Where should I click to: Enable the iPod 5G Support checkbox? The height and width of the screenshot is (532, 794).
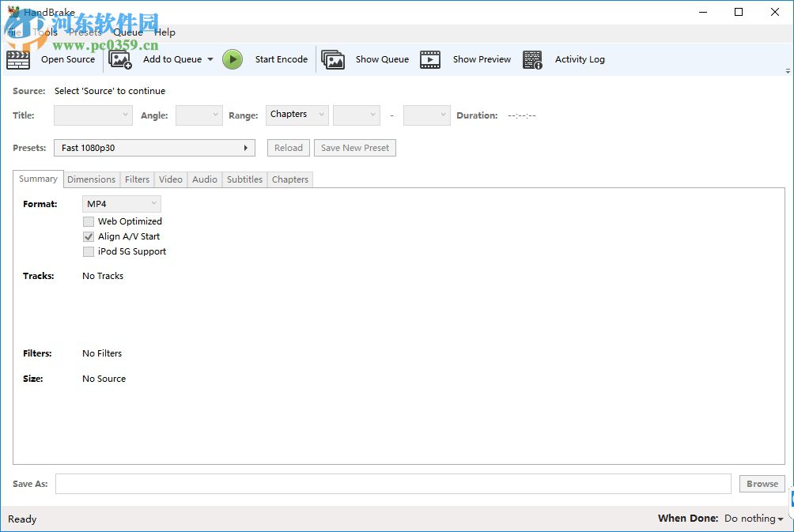coord(89,251)
